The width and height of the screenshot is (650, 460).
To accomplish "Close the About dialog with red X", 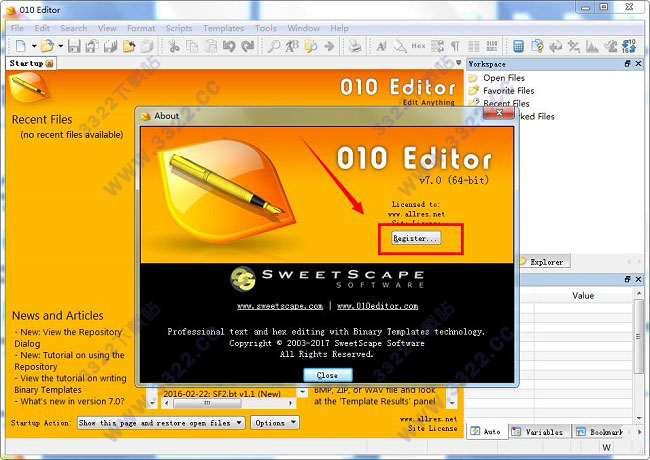I will coord(499,113).
